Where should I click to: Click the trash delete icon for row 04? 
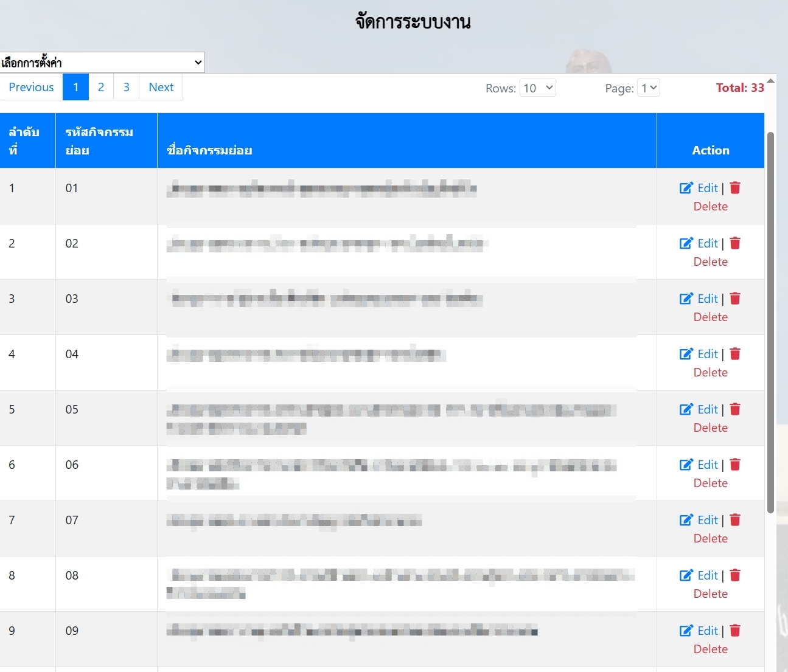click(x=735, y=354)
